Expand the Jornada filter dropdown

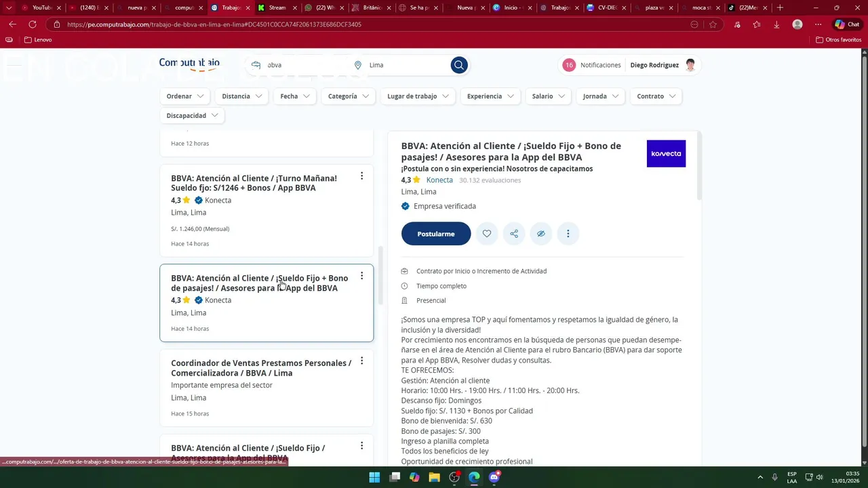tap(601, 96)
